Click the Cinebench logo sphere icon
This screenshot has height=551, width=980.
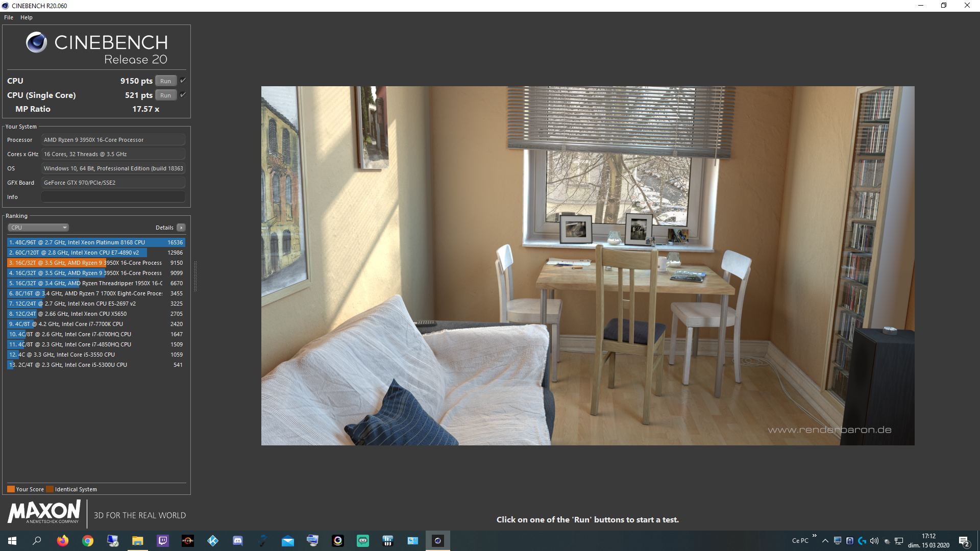click(36, 42)
